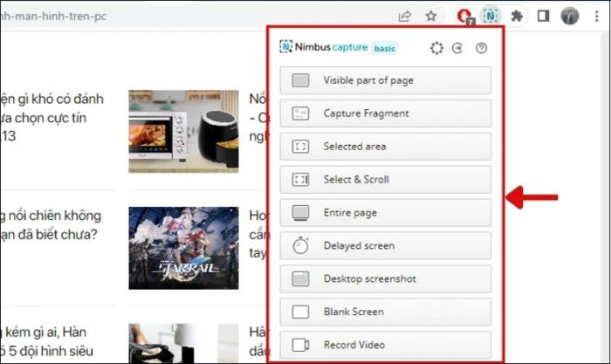This screenshot has height=364, width=611.
Task: Click the Nimbus capture logo
Action: click(x=324, y=47)
